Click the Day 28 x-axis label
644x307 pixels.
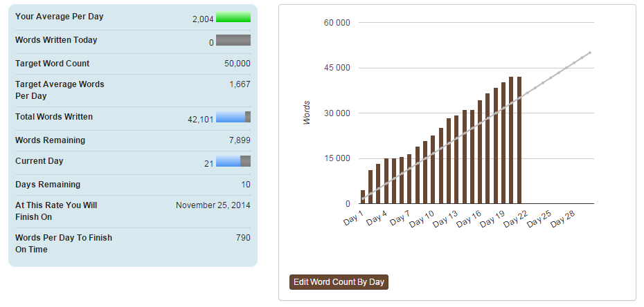point(562,219)
